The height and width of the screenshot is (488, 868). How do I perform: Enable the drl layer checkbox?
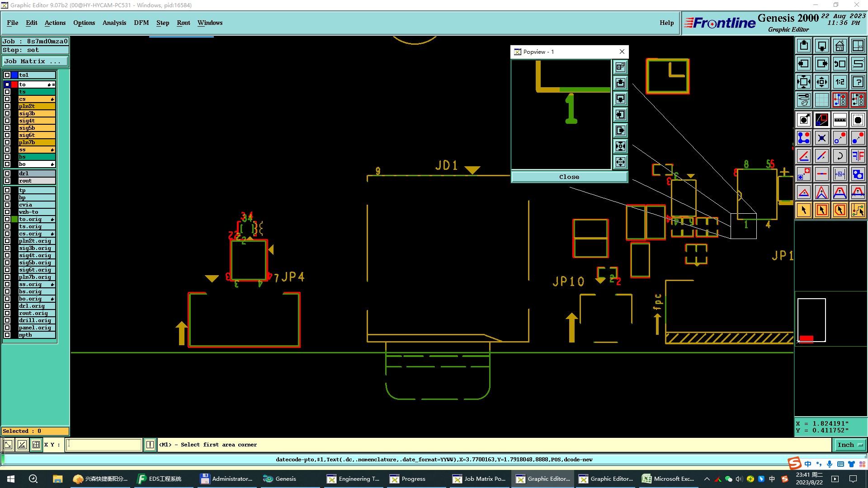7,174
